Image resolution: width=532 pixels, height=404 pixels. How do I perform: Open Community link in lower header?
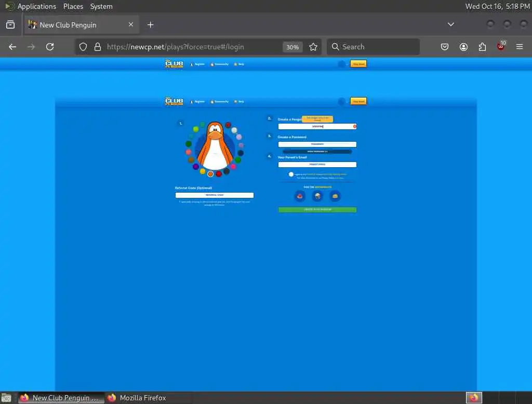point(220,101)
